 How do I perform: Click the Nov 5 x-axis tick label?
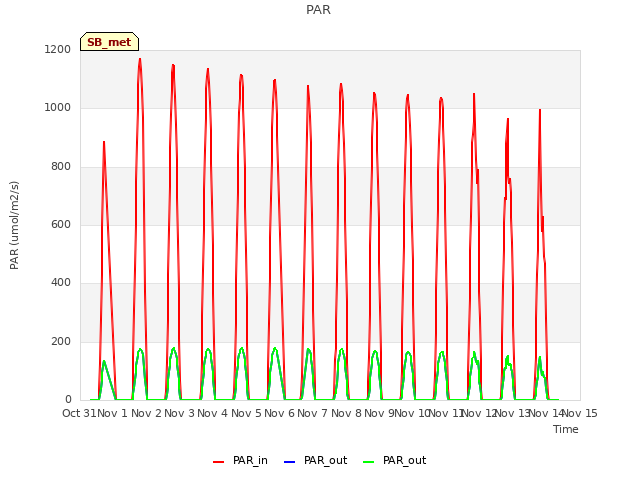tap(246, 413)
